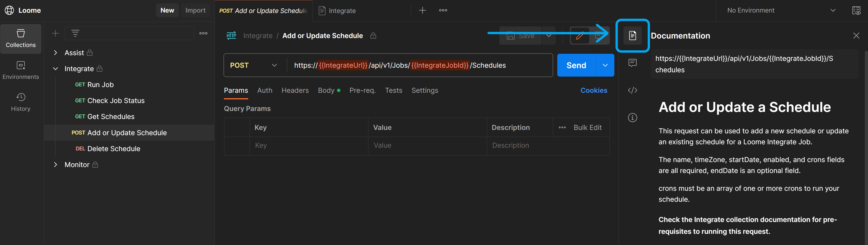Open a new tab with plus icon
This screenshot has width=868, height=245.
click(423, 10)
